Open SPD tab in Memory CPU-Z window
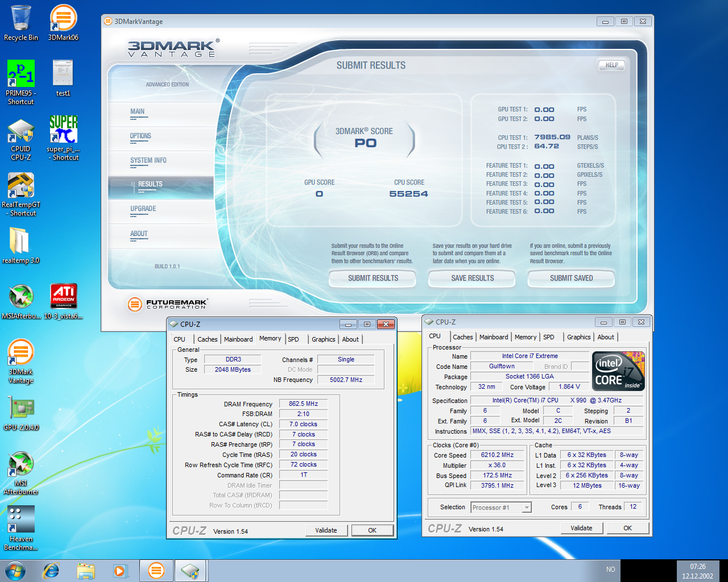The height and width of the screenshot is (582, 728). (293, 339)
